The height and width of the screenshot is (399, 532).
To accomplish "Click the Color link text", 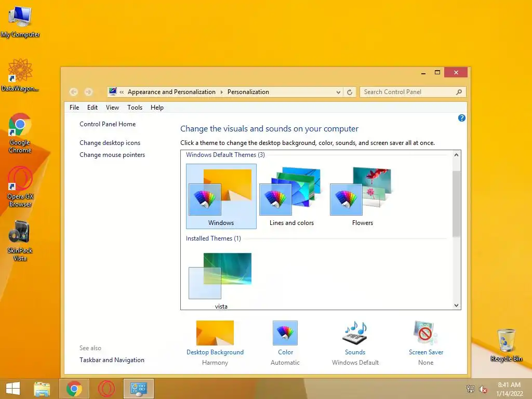I will click(x=285, y=352).
